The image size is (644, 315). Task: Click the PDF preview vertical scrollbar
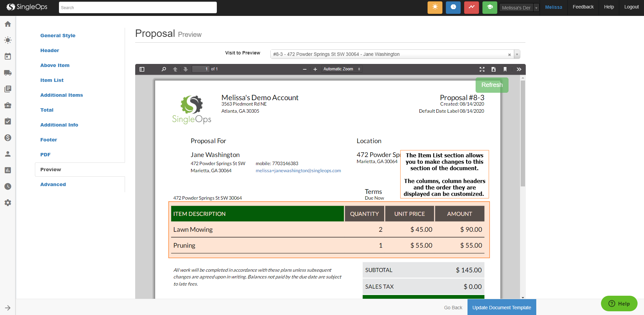[x=523, y=135]
